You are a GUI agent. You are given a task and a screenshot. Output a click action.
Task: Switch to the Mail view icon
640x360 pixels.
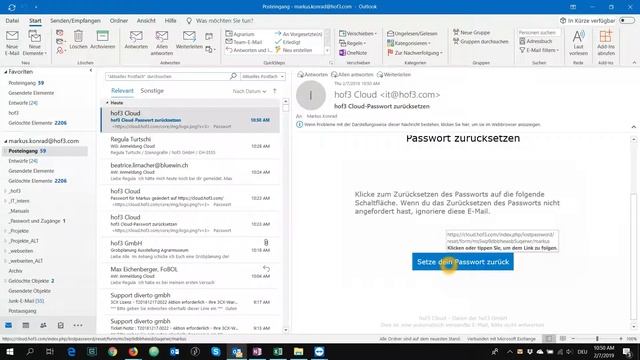click(8, 325)
